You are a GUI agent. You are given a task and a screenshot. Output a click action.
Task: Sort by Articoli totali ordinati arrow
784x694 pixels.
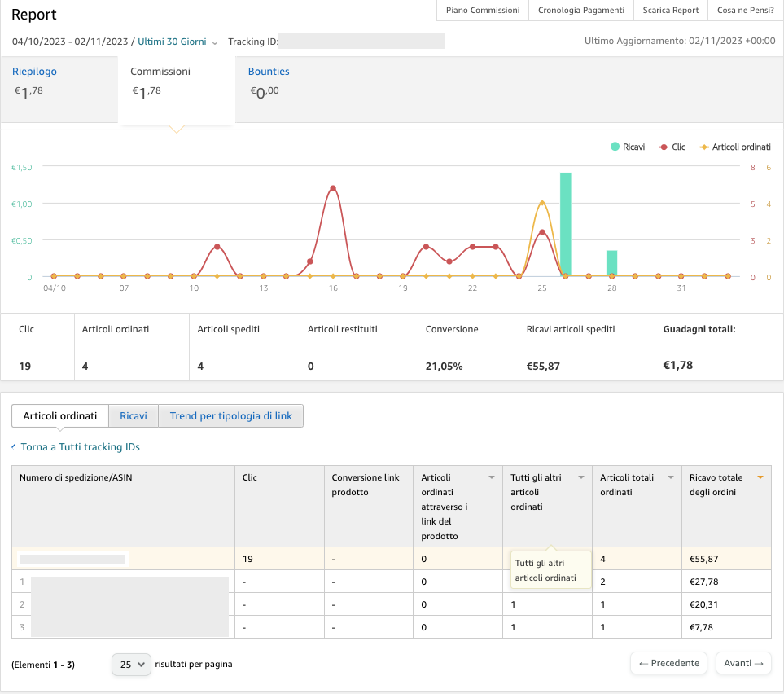pos(671,477)
